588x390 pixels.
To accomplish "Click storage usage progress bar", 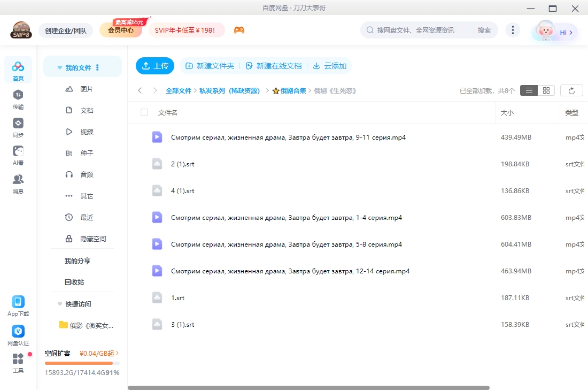I will (82, 363).
